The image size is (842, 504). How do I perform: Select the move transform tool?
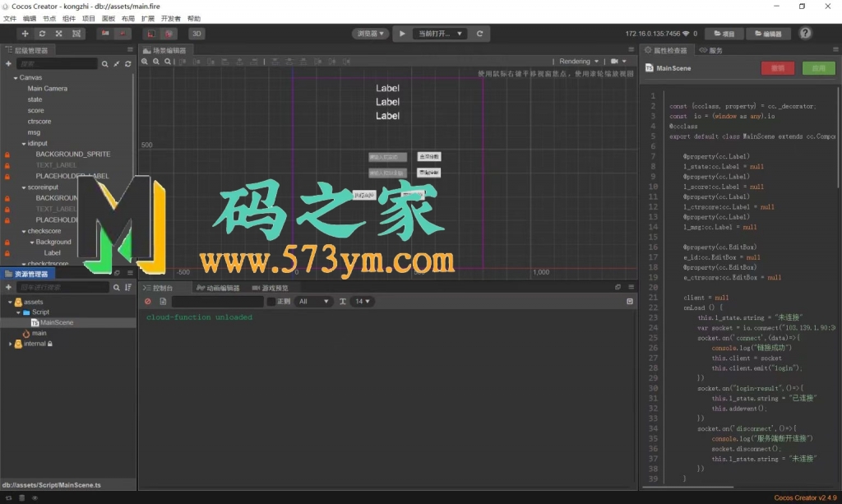click(x=25, y=33)
